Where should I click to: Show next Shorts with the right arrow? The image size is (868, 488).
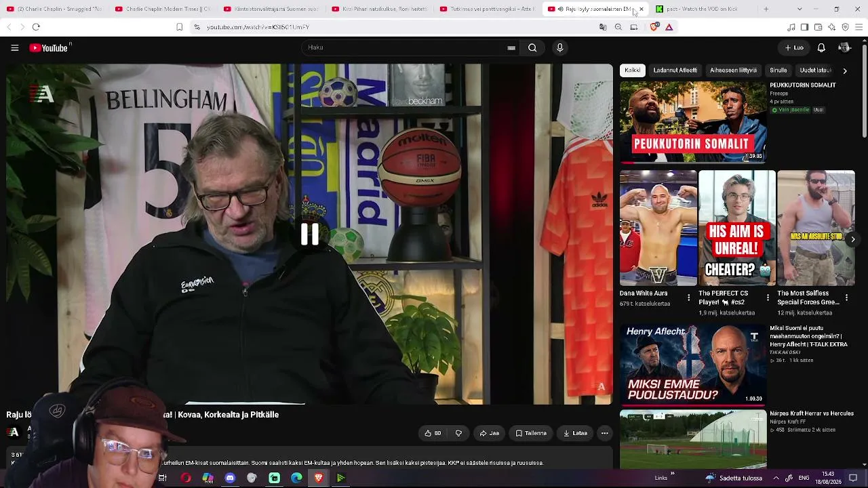tap(853, 239)
